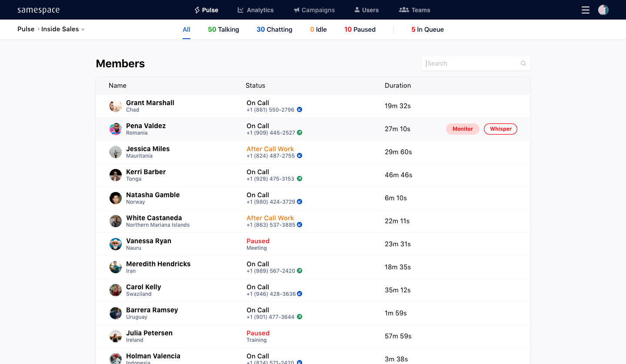Click the Duration column header

[398, 86]
